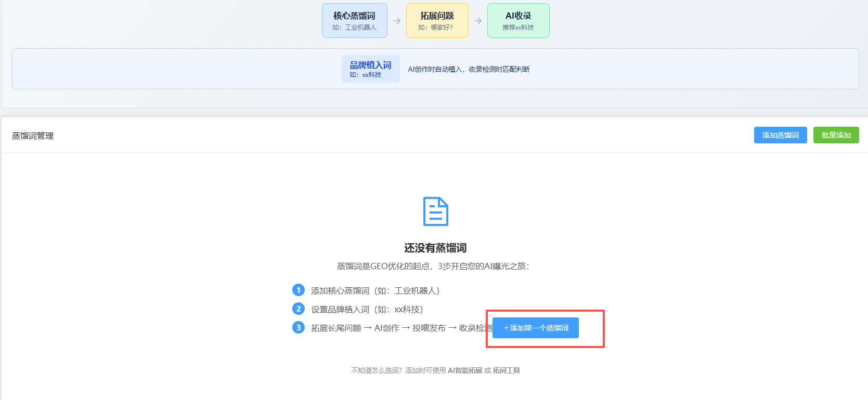Click the AI收录 flow card

[x=518, y=21]
